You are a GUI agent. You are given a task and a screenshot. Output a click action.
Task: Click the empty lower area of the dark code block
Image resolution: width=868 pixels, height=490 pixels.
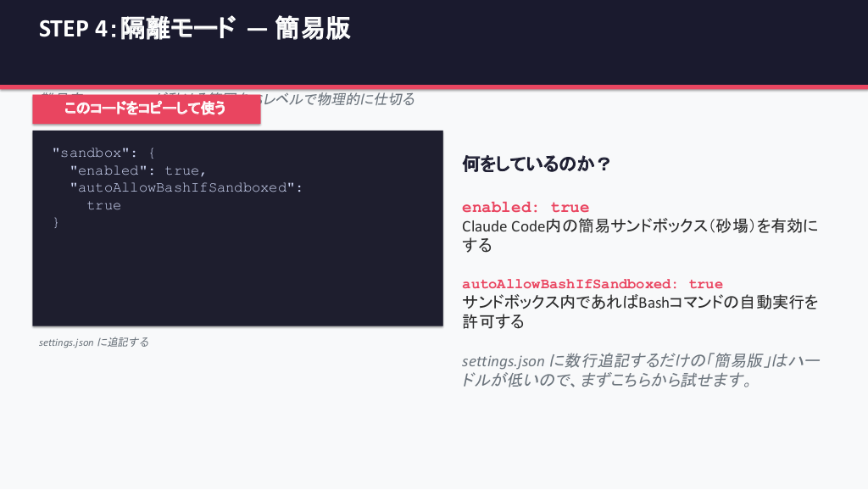point(237,280)
